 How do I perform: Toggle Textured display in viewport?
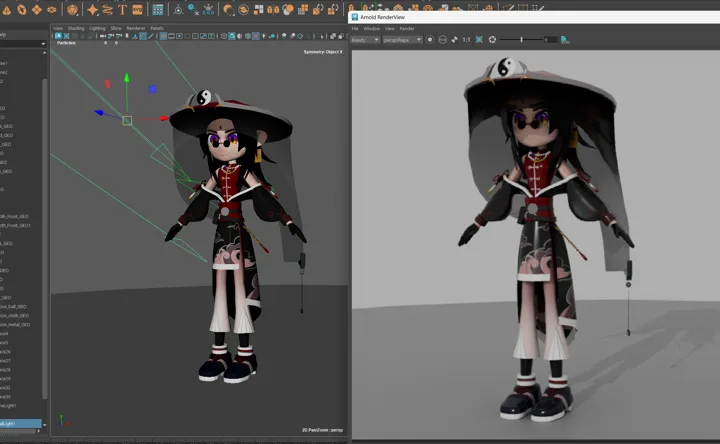(256, 36)
